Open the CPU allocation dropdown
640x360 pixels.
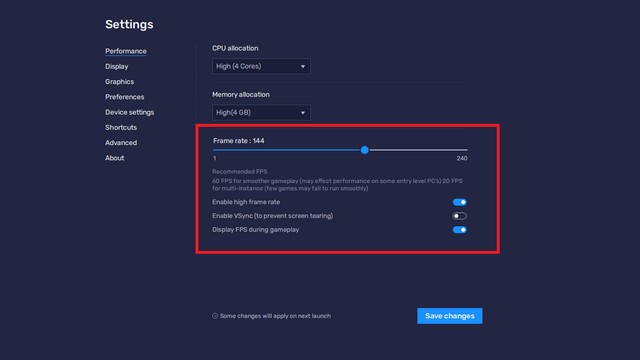tap(261, 66)
